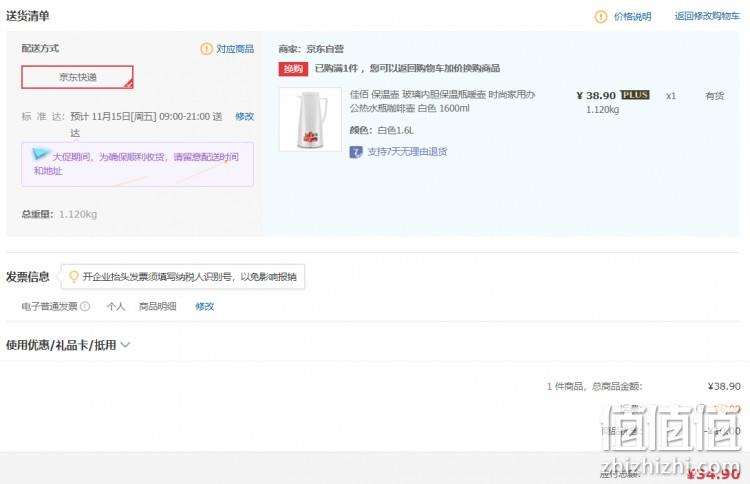Click 修改 in invoice information row
This screenshot has height=484, width=750.
(204, 307)
